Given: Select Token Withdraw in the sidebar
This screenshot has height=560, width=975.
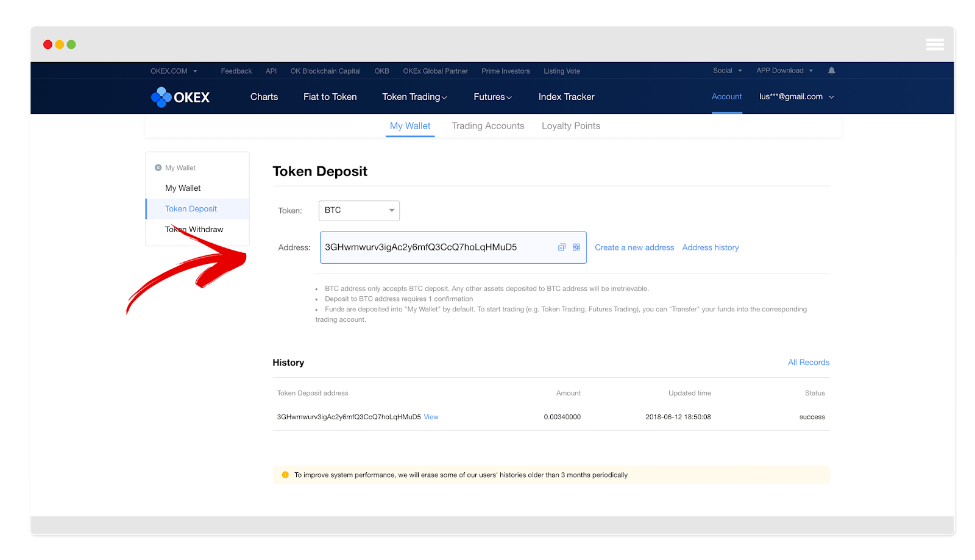Looking at the screenshot, I should coord(194,230).
